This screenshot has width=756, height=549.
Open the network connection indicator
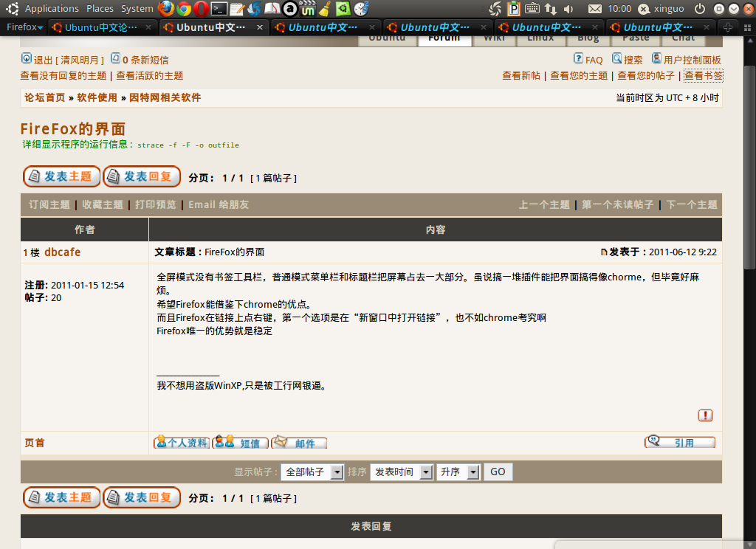[551, 9]
